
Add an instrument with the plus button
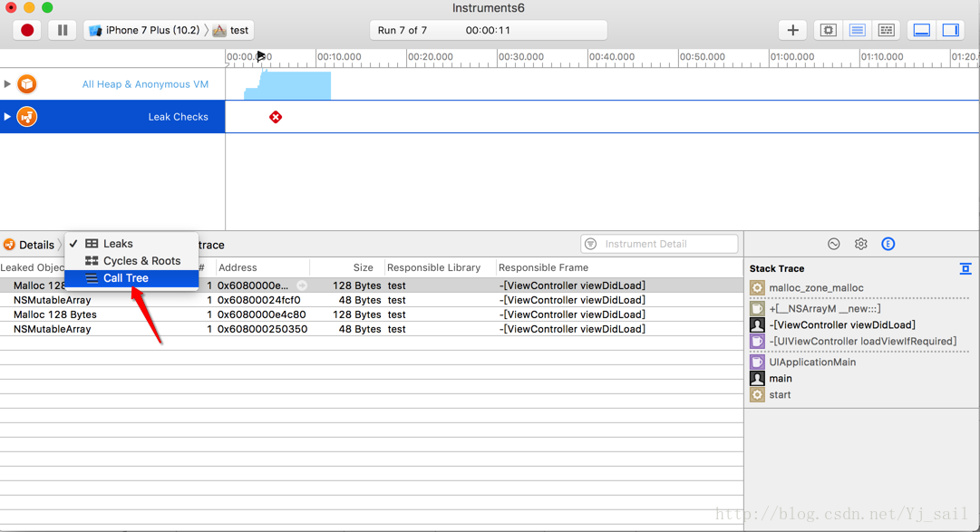coord(792,30)
